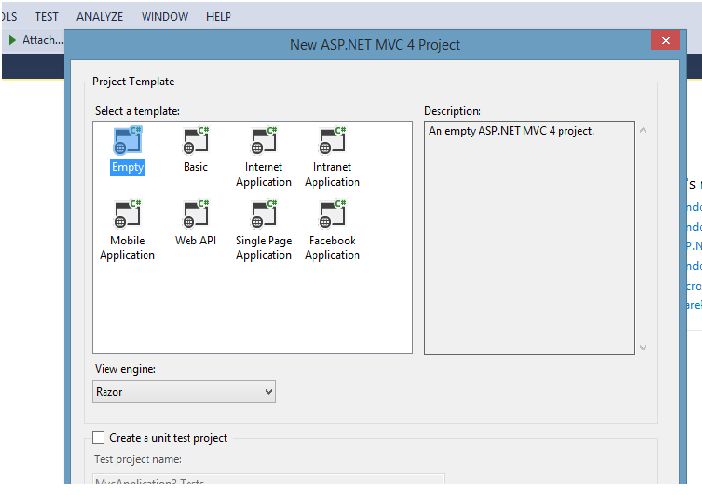Click the green Attach play icon
Viewport: 702px width, 495px height.
[x=12, y=40]
